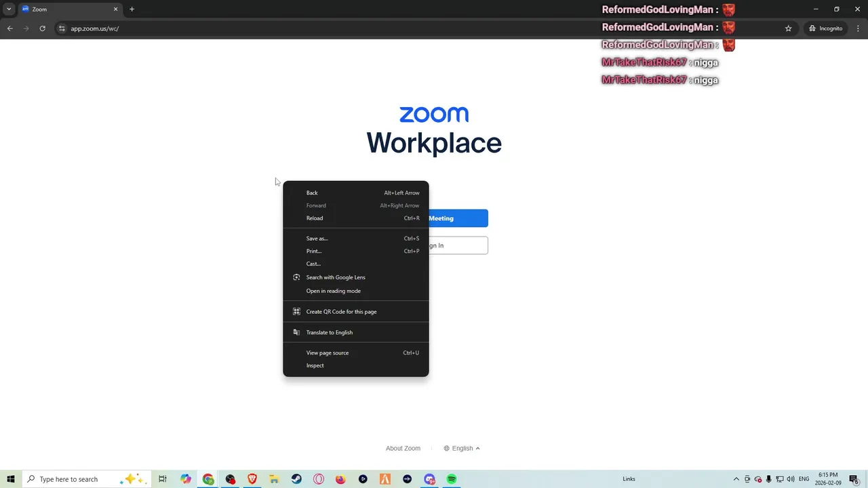Bookmark this page with the star icon
This screenshot has height=488, width=868.
[x=788, y=28]
